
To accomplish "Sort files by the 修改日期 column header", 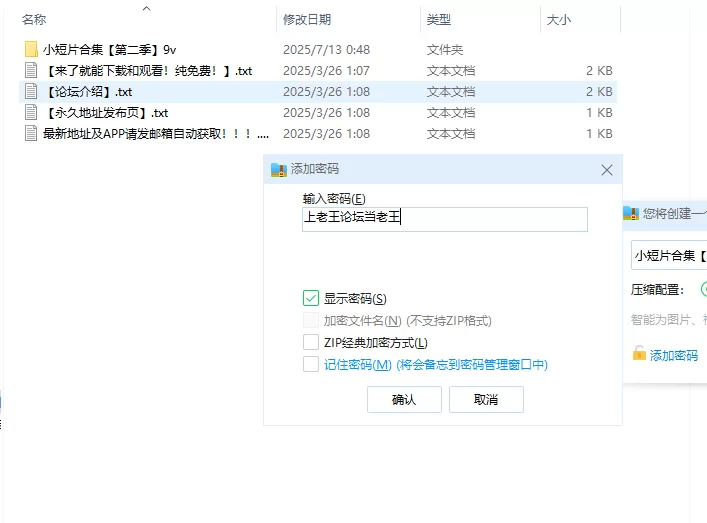I will tap(307, 19).
